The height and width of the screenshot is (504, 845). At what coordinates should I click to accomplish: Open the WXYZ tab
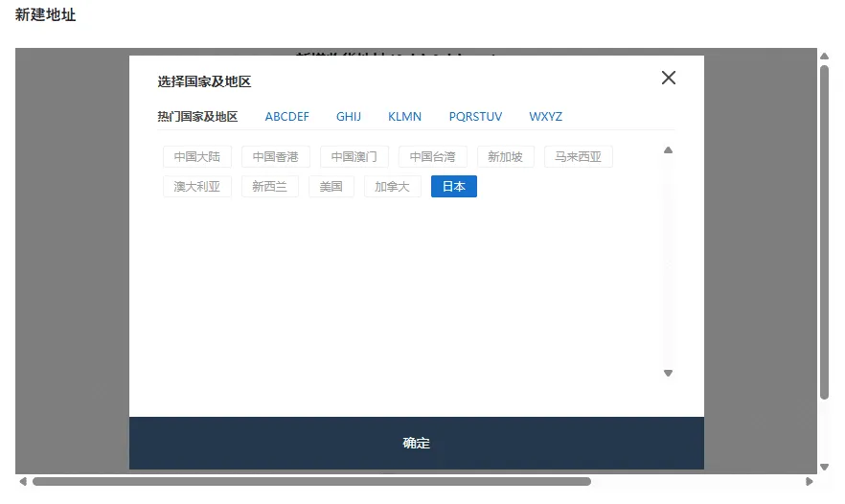click(545, 117)
